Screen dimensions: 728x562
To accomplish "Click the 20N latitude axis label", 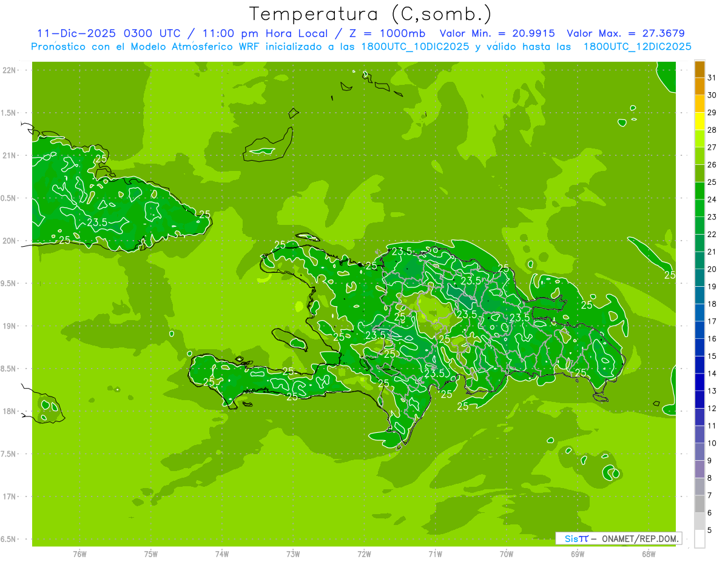I will [x=10, y=241].
